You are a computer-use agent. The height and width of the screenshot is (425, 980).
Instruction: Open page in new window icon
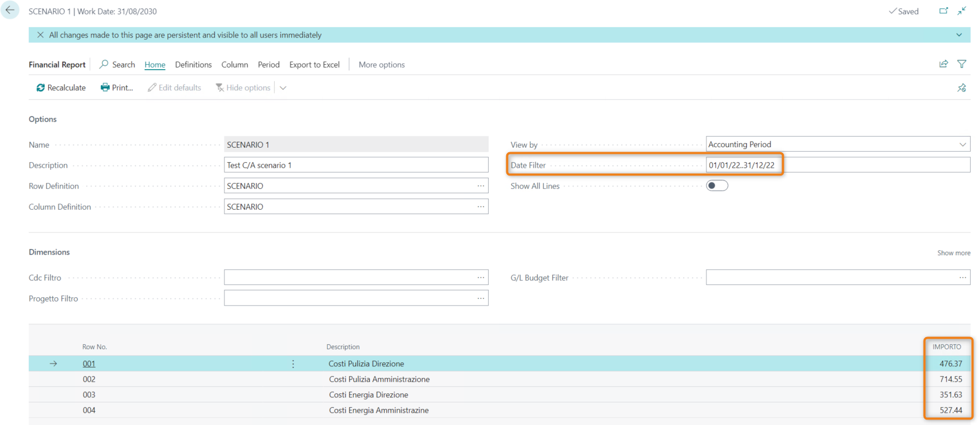click(944, 11)
